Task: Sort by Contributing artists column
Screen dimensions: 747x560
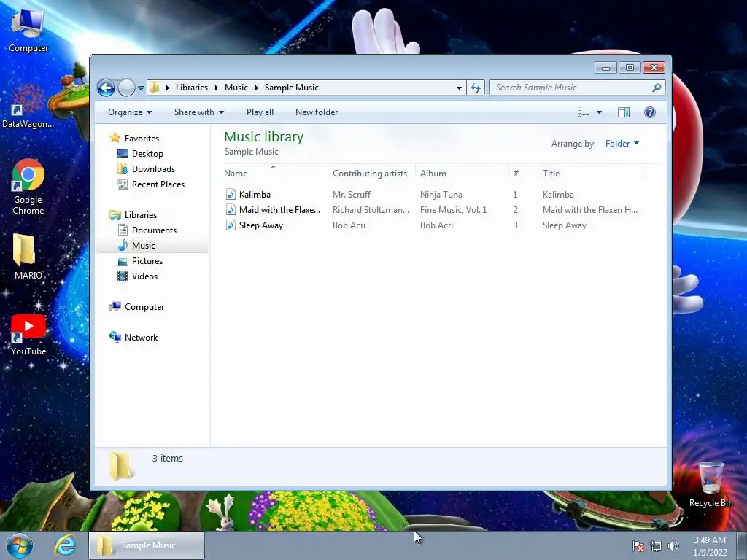Action: click(x=371, y=174)
